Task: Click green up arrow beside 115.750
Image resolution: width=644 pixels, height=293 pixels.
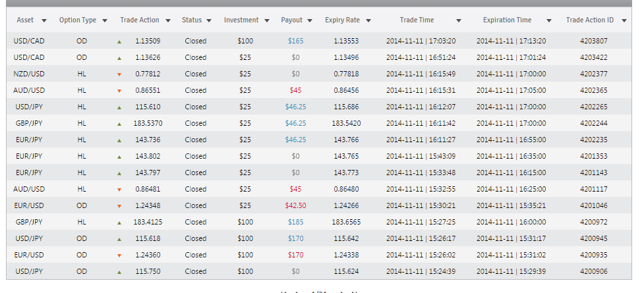Action: [x=119, y=272]
